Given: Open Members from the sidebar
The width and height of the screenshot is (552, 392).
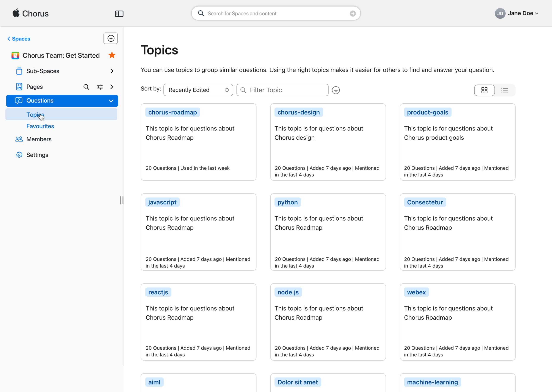Looking at the screenshot, I should point(39,139).
